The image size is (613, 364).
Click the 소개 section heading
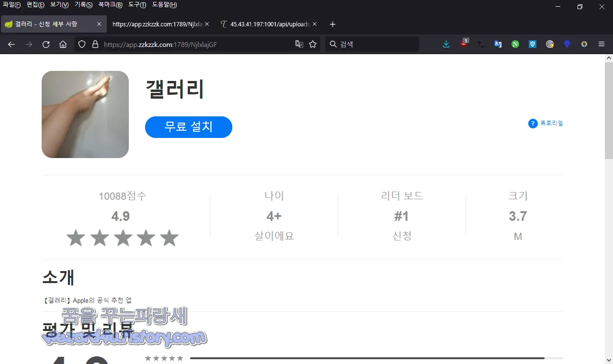tap(58, 278)
